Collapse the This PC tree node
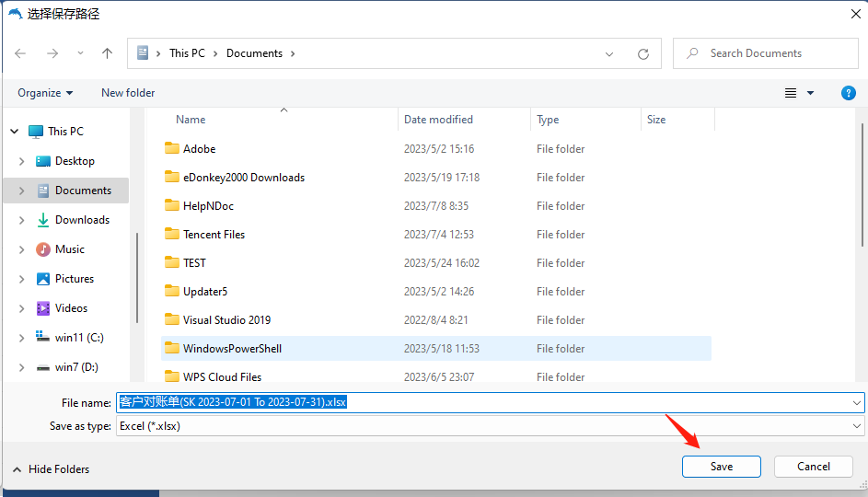 [x=14, y=132]
